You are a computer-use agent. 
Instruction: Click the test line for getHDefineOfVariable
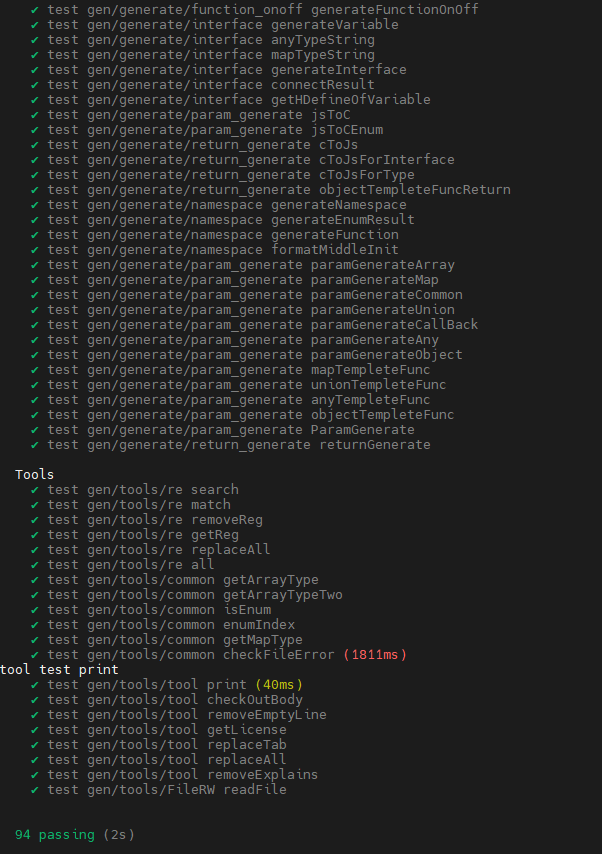(x=239, y=100)
